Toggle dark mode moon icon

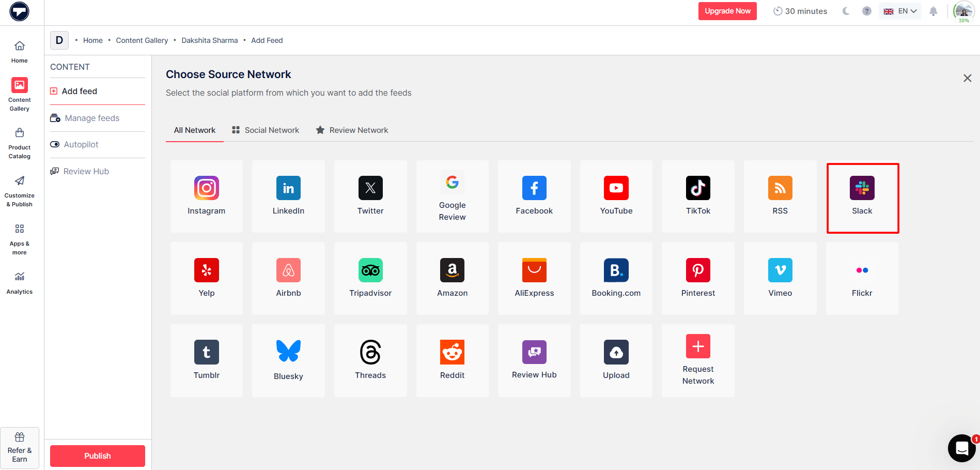(846, 11)
